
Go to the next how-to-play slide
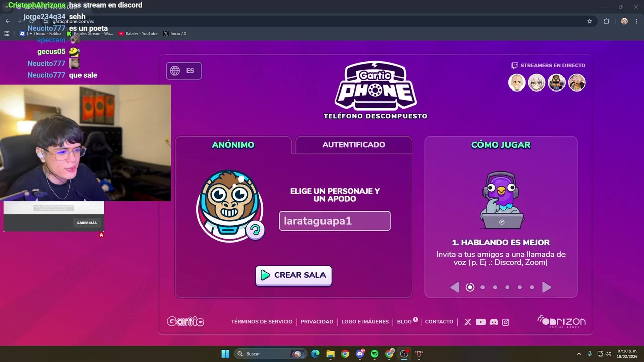tap(547, 287)
